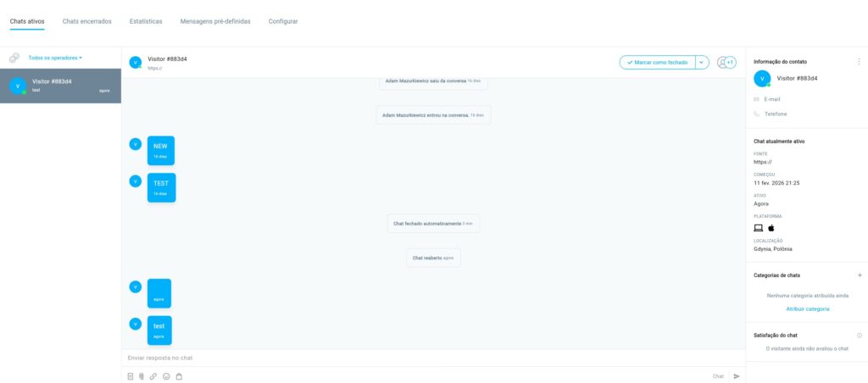This screenshot has height=383, width=868.
Task: Open the Estatísticas tab
Action: pyautogui.click(x=146, y=21)
